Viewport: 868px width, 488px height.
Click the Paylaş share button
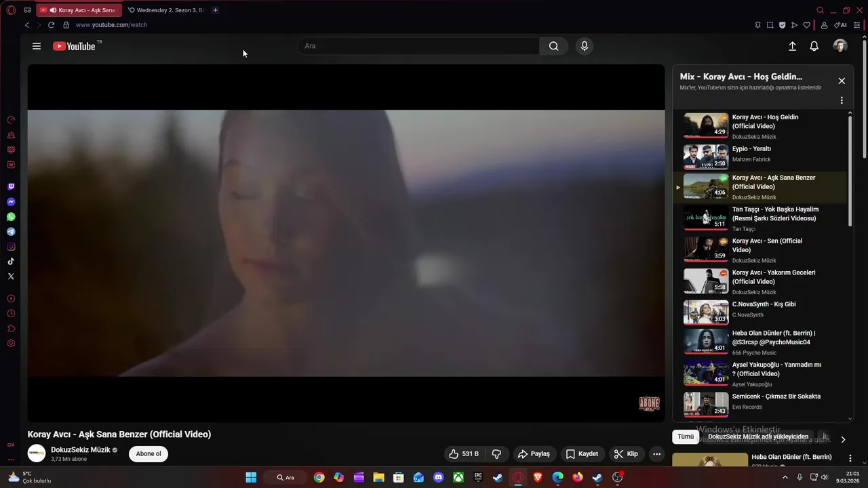point(534,454)
